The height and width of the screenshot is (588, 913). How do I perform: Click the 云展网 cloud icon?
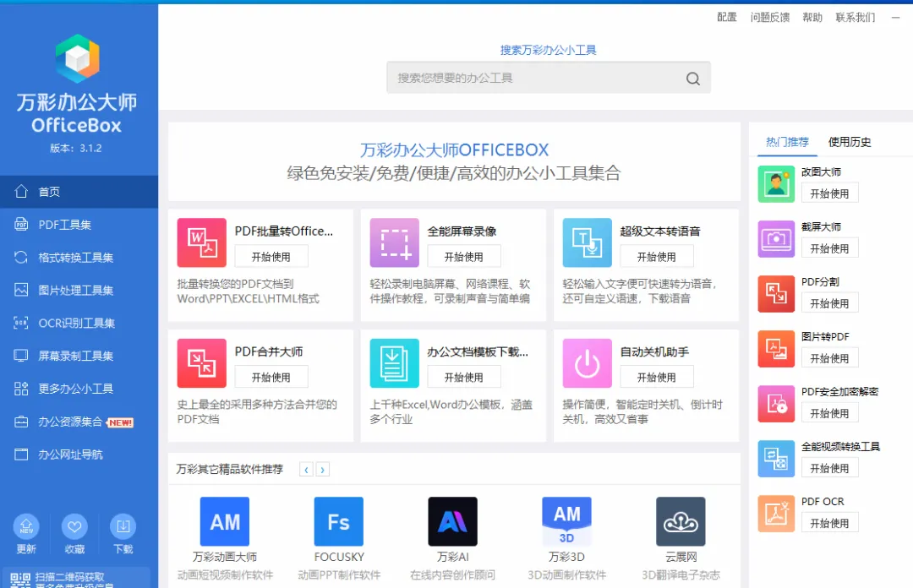coord(681,521)
